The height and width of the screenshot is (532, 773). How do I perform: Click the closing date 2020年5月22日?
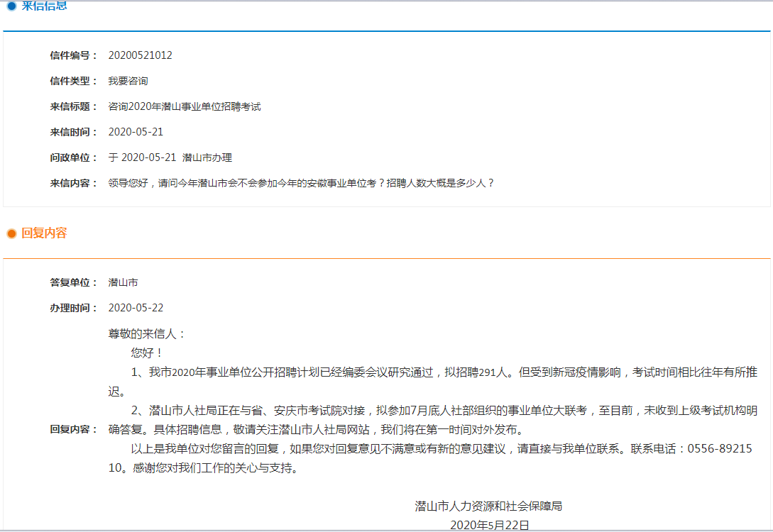coord(490,525)
